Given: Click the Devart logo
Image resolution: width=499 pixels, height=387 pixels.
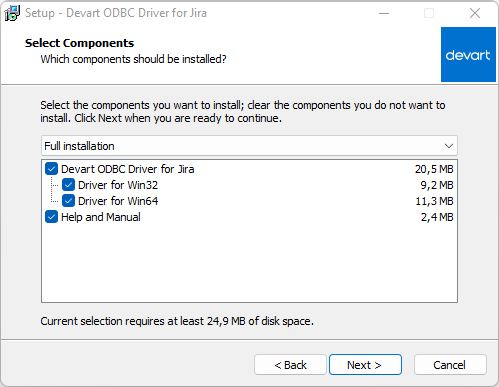Looking at the screenshot, I should (468, 54).
